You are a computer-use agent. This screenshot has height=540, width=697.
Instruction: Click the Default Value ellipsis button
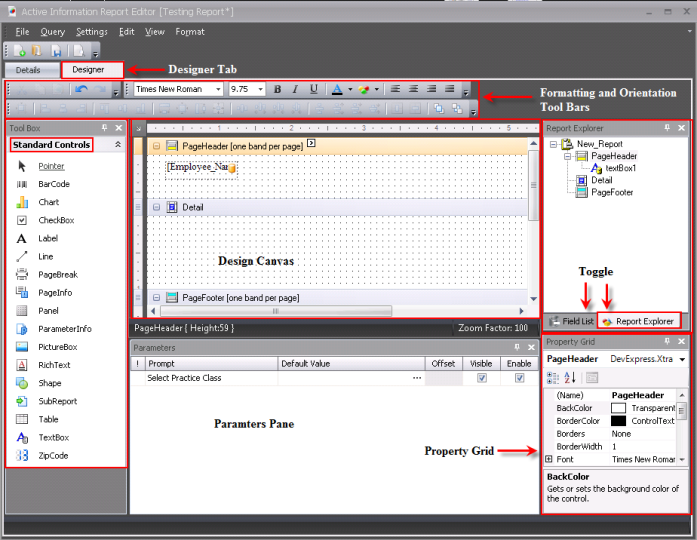[x=416, y=378]
